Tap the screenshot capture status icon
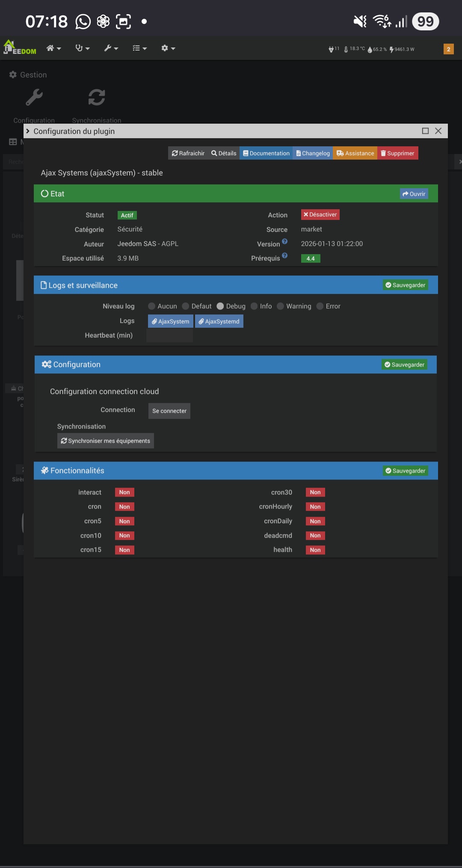 click(123, 21)
